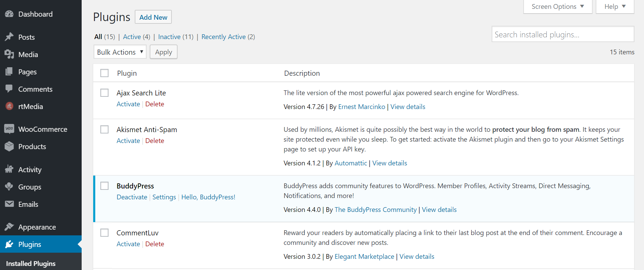Open the Groups menu
The width and height of the screenshot is (644, 270).
pos(30,187)
